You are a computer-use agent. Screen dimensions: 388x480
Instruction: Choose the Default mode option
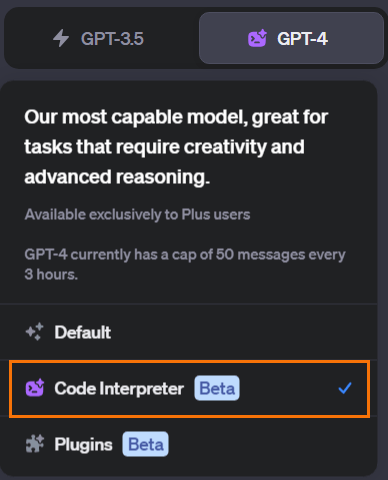[x=189, y=332]
